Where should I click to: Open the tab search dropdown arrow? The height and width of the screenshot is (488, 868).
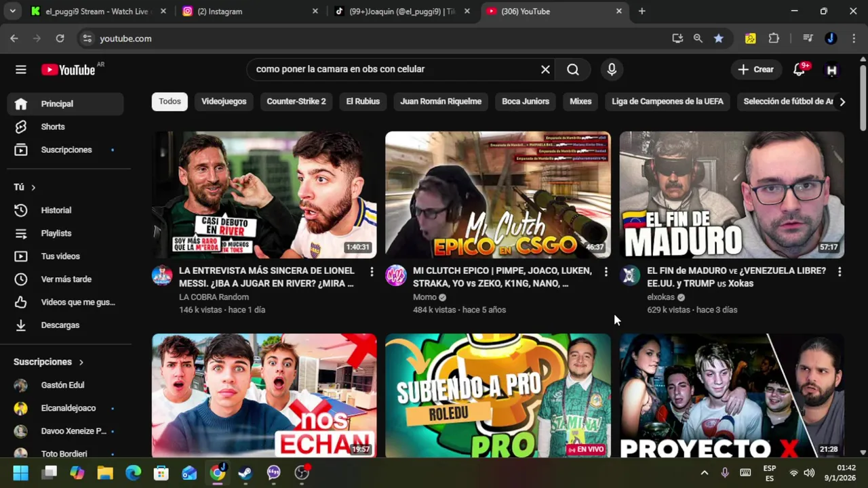click(12, 12)
